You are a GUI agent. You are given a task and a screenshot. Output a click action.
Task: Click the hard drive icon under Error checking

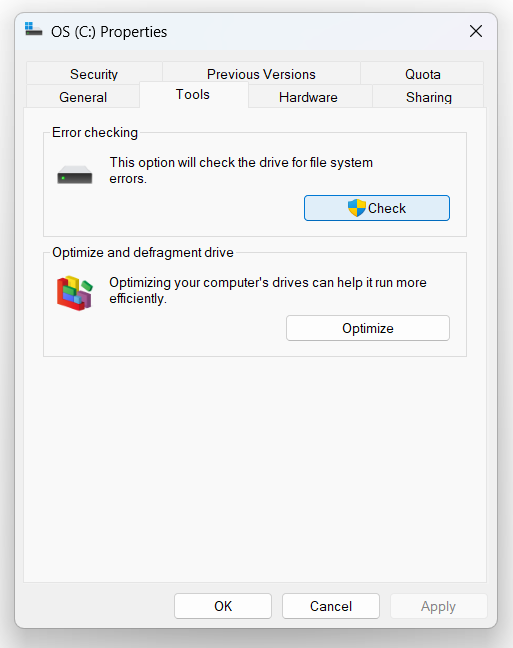coord(75,174)
